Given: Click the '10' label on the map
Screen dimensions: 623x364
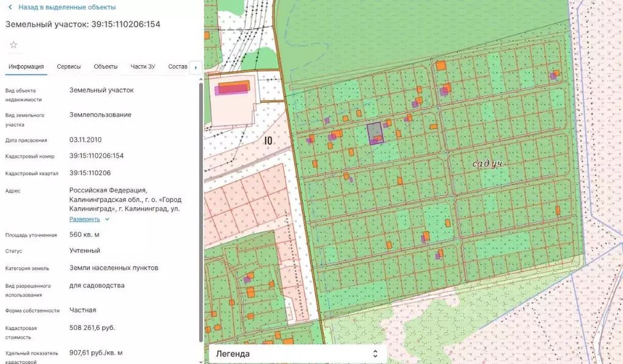Looking at the screenshot, I should (268, 141).
